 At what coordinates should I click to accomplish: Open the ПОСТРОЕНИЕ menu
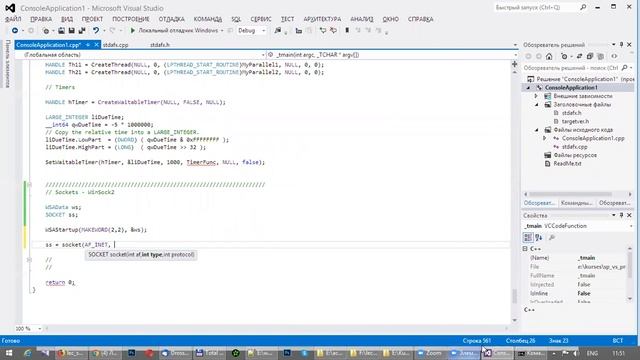coord(131,19)
